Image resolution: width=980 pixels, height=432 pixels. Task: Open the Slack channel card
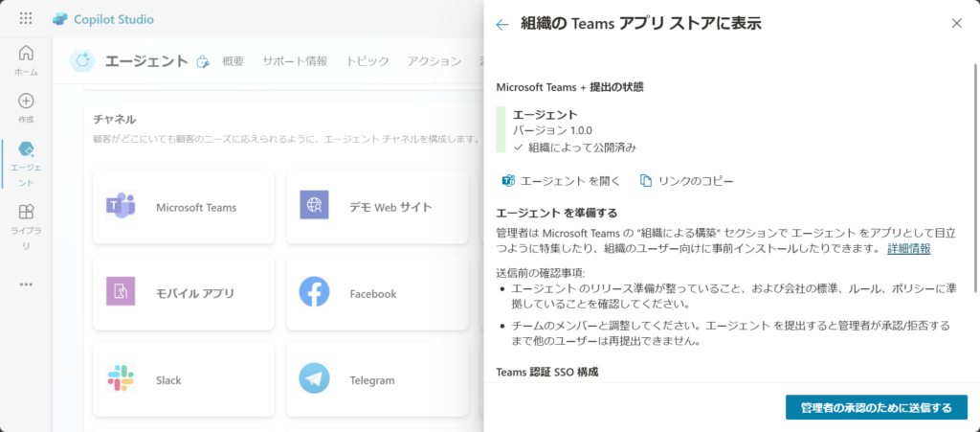pos(183,379)
